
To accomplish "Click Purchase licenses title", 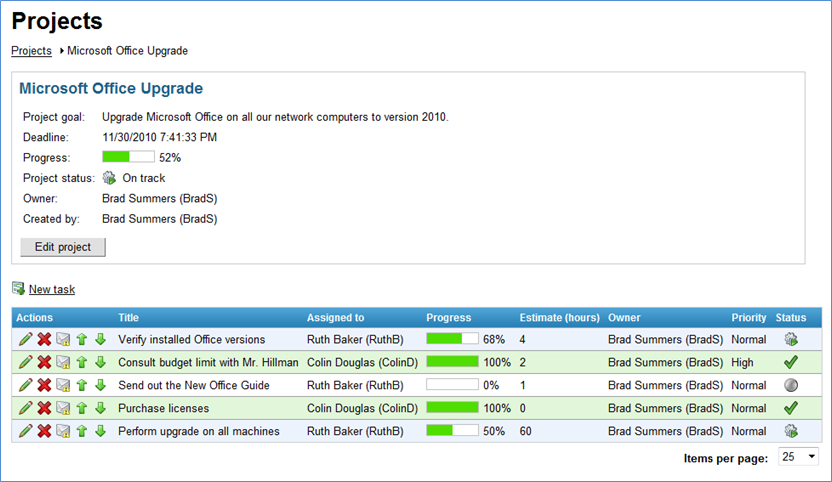I will 163,408.
